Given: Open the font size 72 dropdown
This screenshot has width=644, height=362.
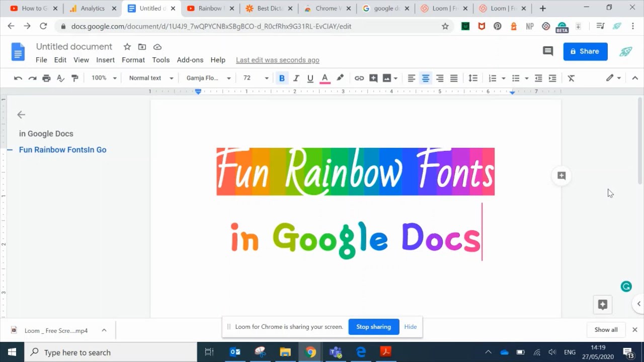Looking at the screenshot, I should click(256, 78).
